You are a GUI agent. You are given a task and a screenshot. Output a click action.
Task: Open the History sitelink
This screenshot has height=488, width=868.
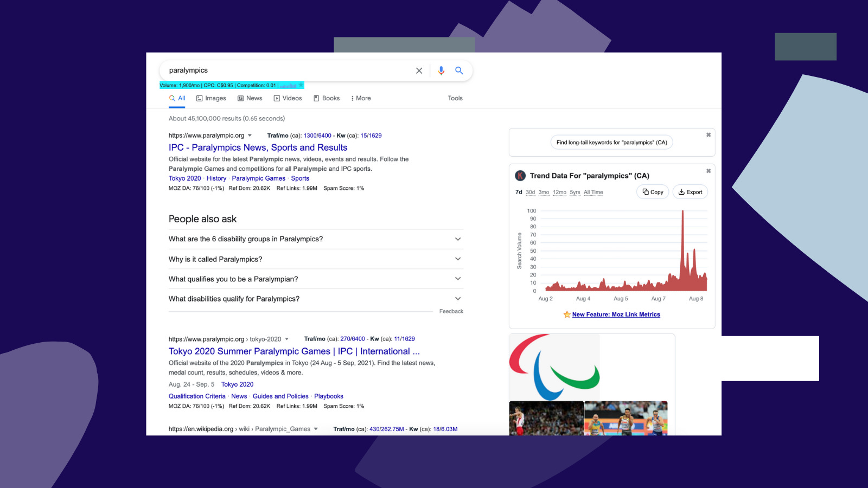216,178
